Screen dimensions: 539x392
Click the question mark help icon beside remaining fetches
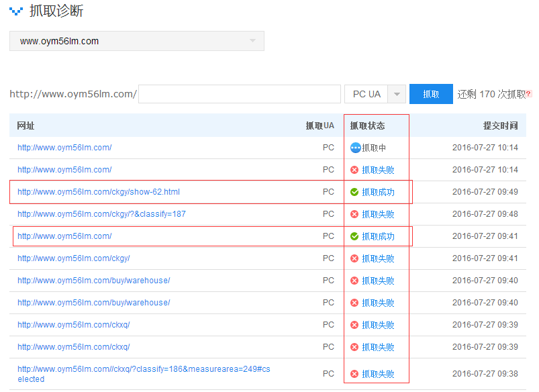click(529, 95)
